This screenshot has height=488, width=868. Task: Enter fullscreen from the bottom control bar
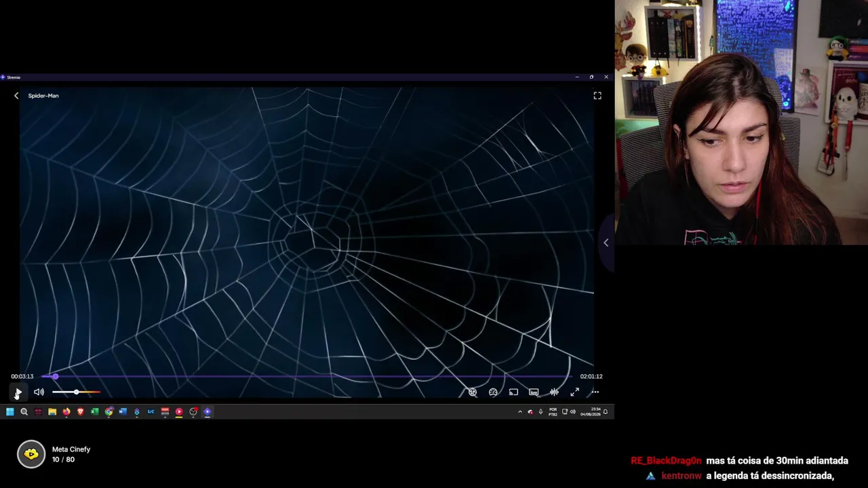coord(574,392)
